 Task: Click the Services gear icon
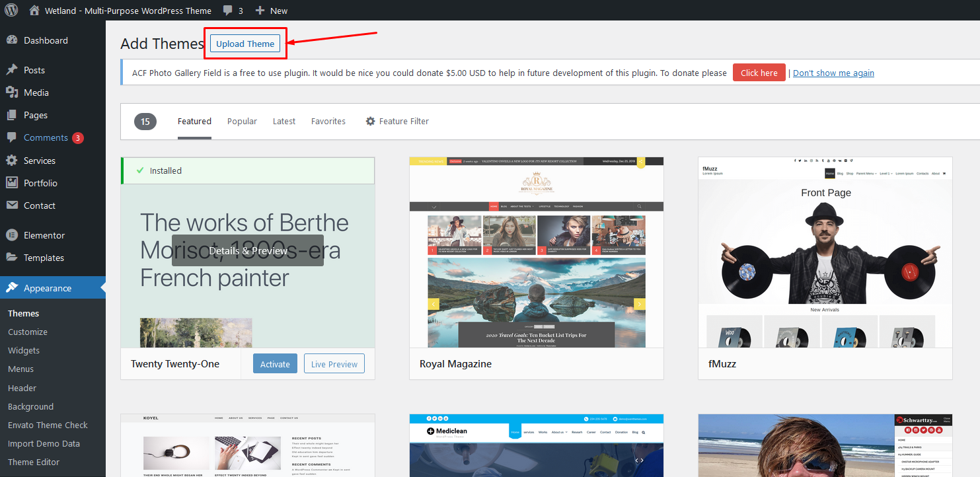[x=12, y=161]
